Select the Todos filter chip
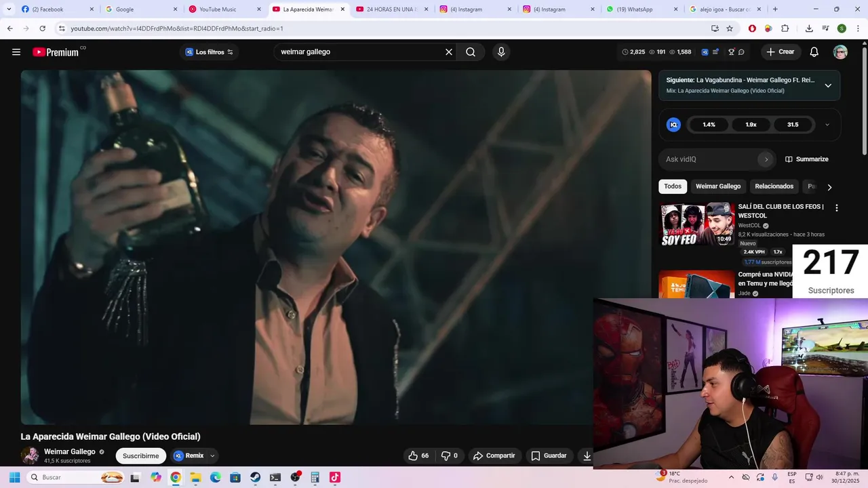Viewport: 868px width, 488px height. (673, 186)
